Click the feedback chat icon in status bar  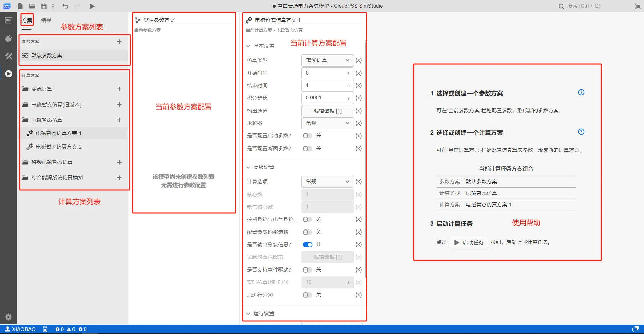tap(635, 329)
